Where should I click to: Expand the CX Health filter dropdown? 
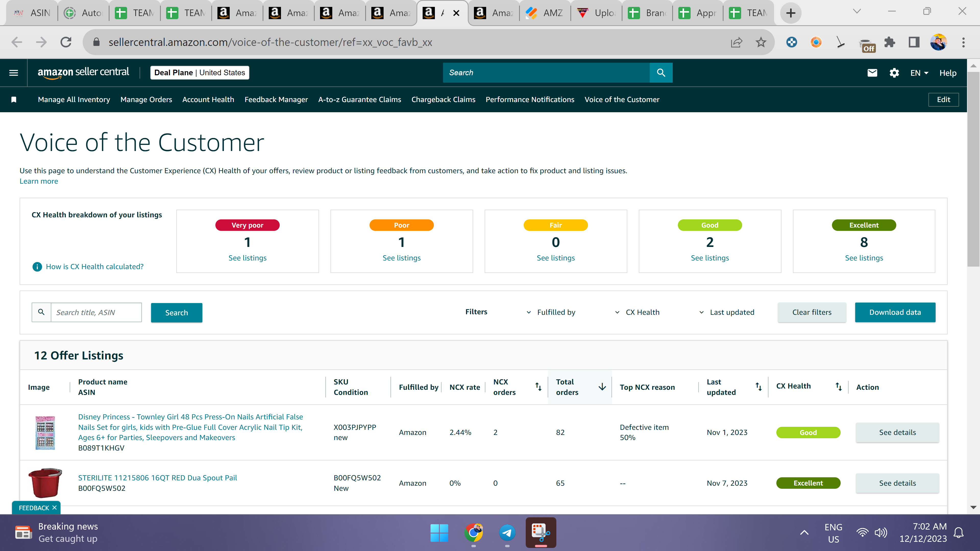tap(637, 312)
